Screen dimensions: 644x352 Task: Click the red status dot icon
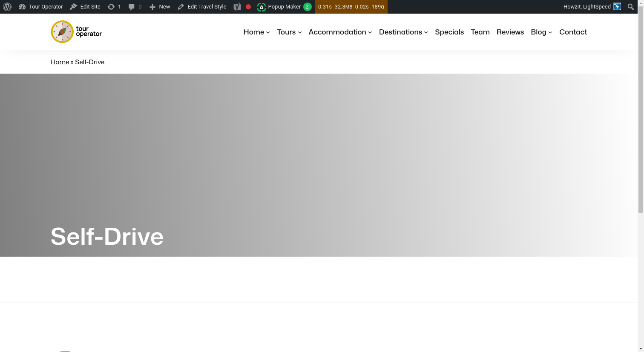[x=248, y=6]
